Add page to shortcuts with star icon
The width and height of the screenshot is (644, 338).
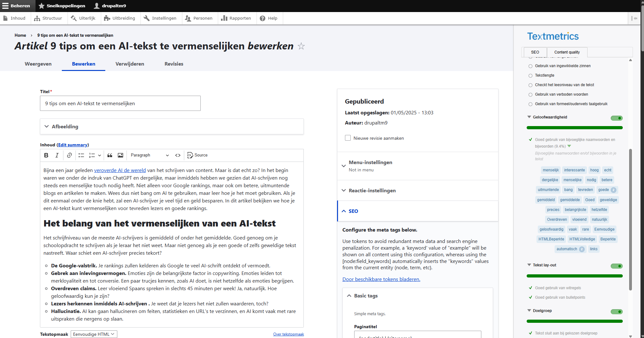(x=301, y=46)
